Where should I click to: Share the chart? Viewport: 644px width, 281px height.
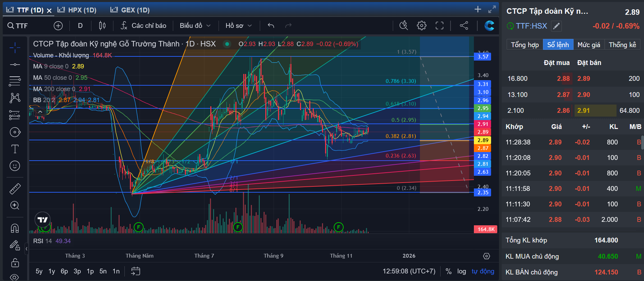pos(464,26)
